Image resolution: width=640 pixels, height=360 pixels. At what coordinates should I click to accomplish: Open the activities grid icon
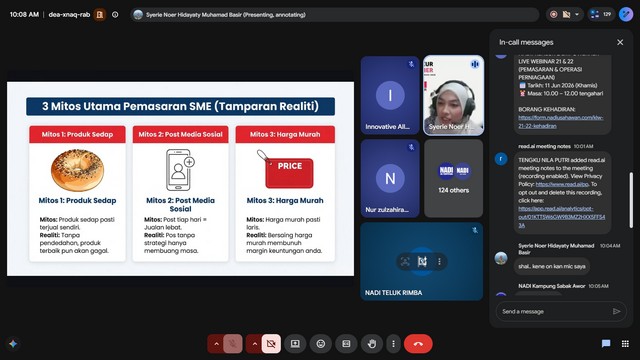click(625, 344)
